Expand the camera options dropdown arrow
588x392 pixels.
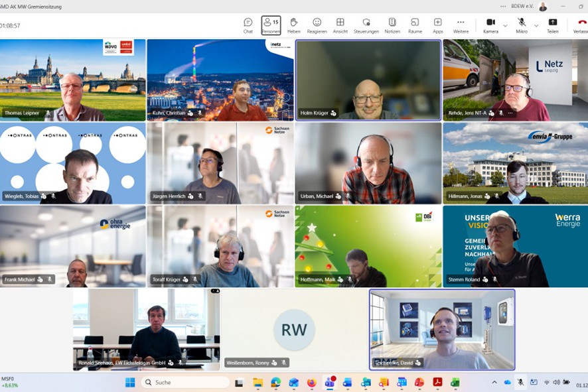tap(506, 25)
